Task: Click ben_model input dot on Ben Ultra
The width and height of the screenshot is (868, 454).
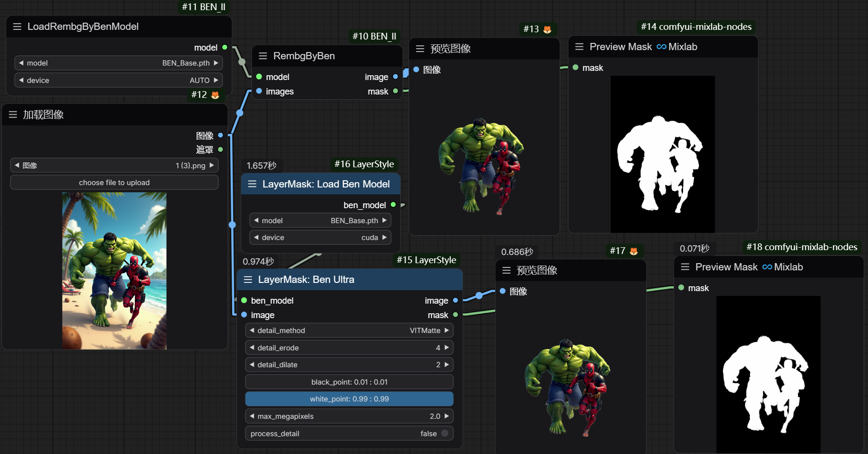Action: (244, 300)
